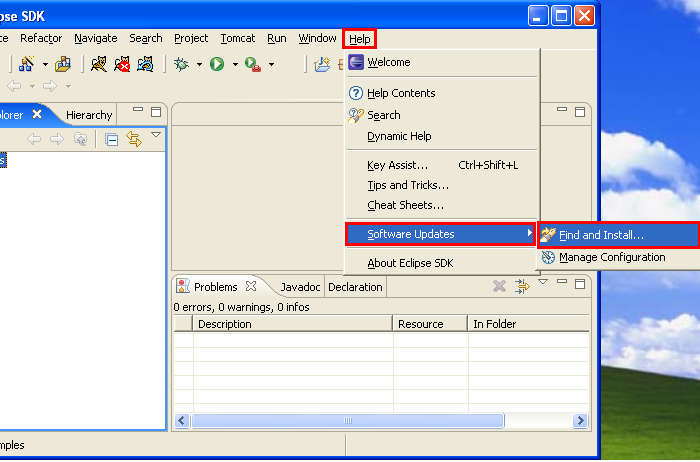The height and width of the screenshot is (462, 700).
Task: Stop Tomcat using the red-X cat icon
Action: 122,64
